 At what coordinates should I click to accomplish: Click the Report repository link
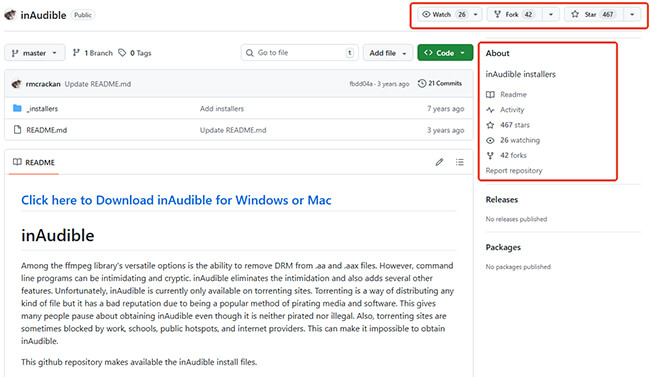514,170
